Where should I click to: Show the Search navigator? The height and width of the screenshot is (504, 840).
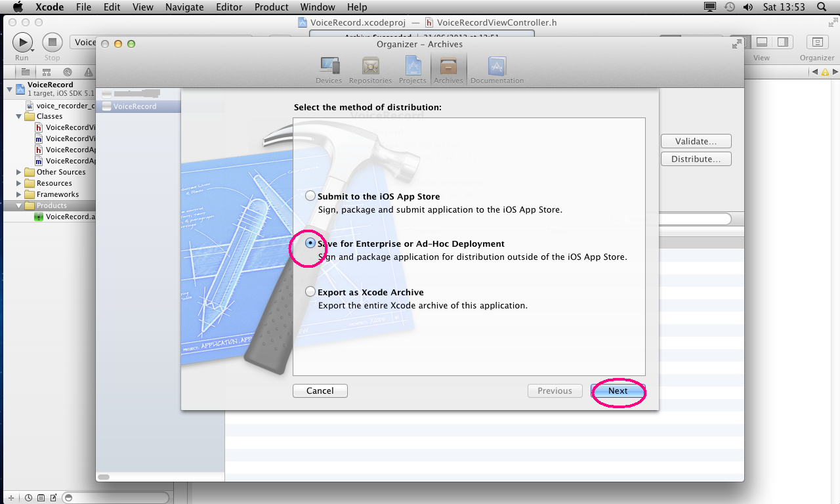(68, 72)
